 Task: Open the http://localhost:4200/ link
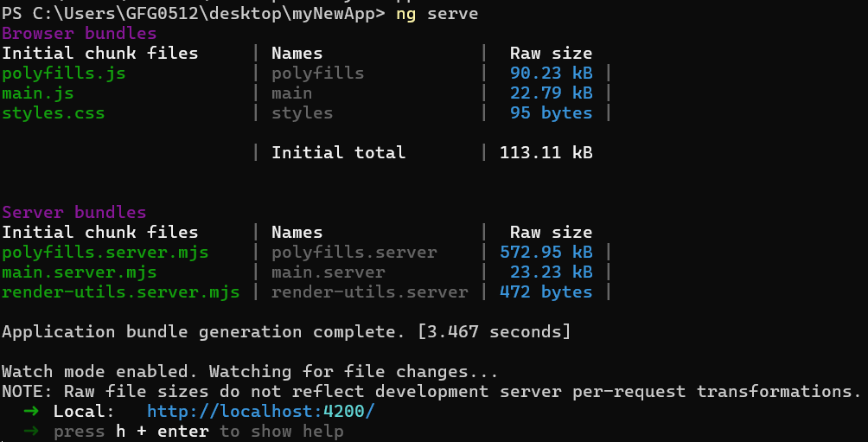[260, 411]
